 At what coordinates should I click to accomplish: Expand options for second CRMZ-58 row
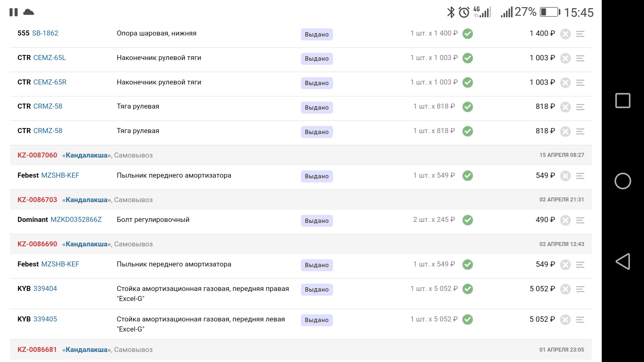pyautogui.click(x=580, y=131)
